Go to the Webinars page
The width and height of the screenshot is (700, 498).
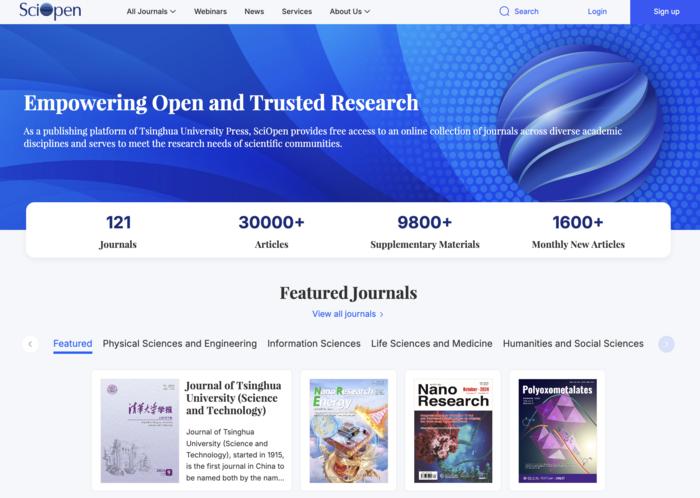(210, 12)
